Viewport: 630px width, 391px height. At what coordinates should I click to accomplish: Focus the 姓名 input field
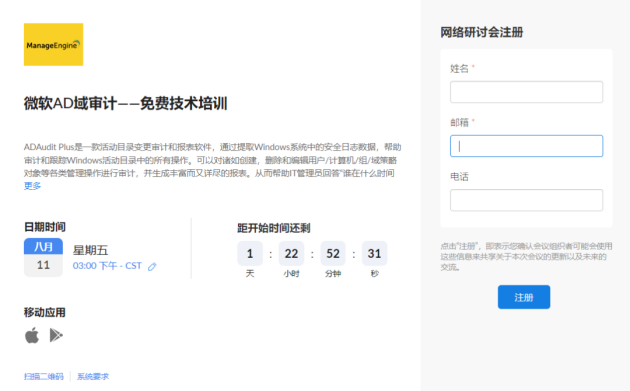[x=526, y=92]
